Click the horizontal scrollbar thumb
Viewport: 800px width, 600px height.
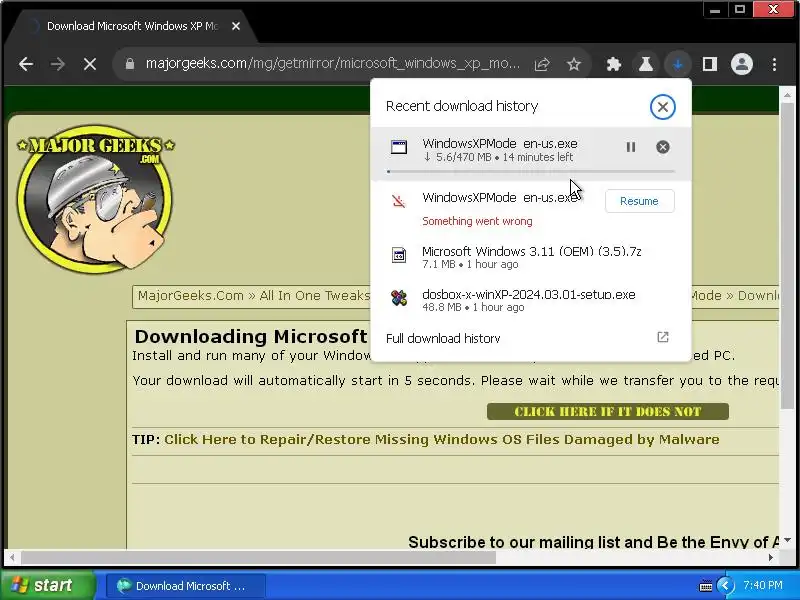(x=258, y=557)
